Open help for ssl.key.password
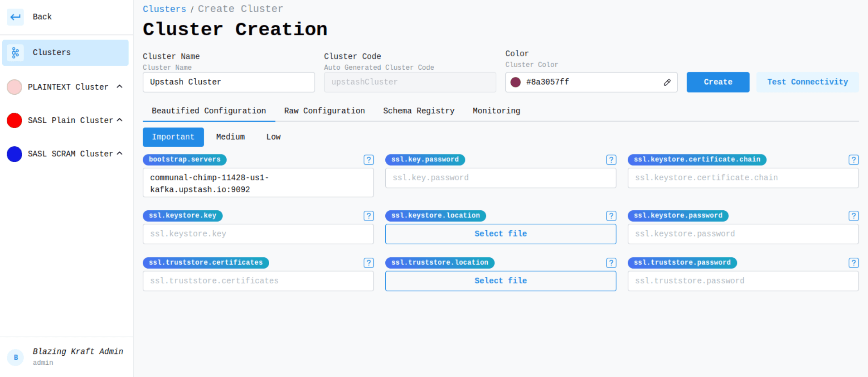This screenshot has width=868, height=377. (x=611, y=159)
